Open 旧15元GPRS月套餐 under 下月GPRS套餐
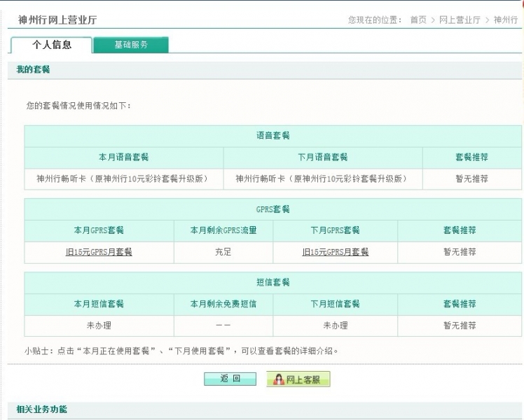This screenshot has height=420, width=524. coord(335,252)
